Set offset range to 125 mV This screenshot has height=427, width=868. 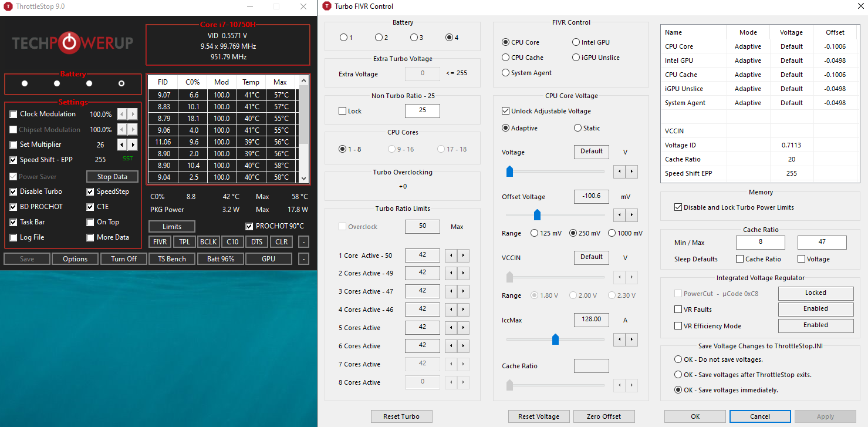point(534,233)
